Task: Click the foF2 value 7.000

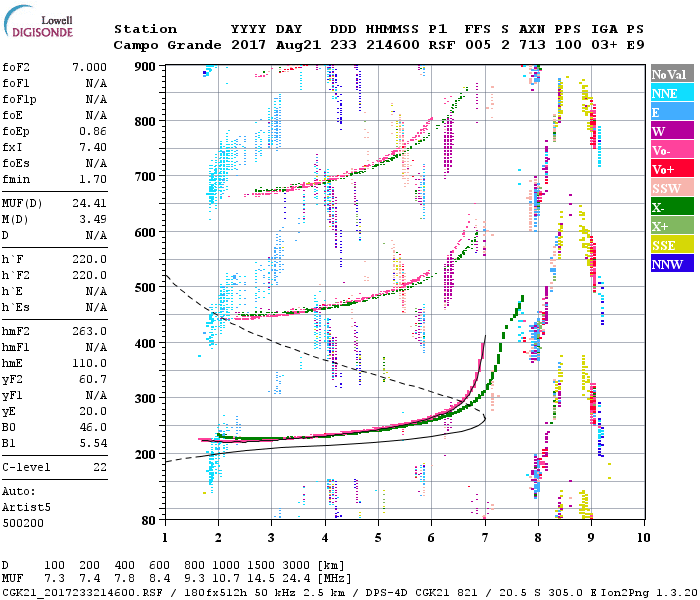Action: [x=89, y=65]
